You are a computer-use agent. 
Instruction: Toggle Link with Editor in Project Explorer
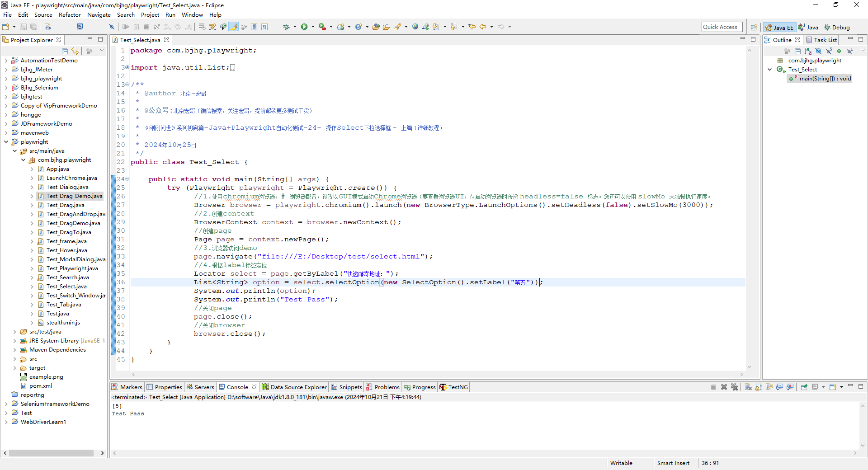(x=75, y=51)
